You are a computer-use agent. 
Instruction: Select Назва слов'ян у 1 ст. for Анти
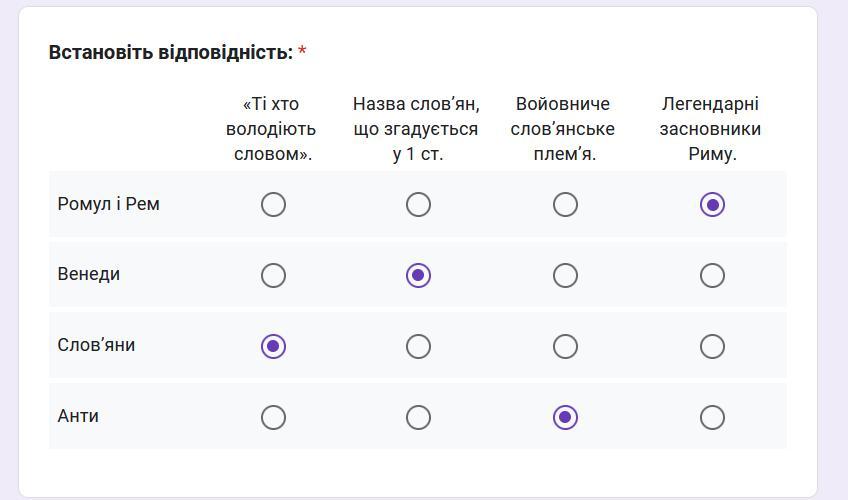tap(418, 417)
